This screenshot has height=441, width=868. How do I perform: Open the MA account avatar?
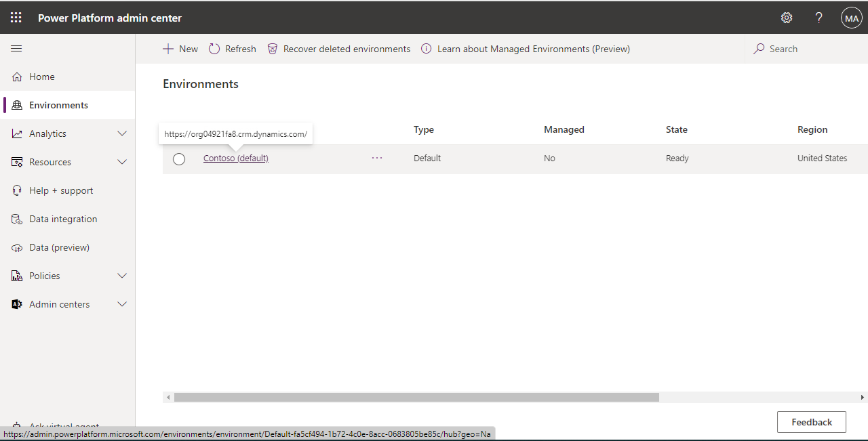[x=852, y=18]
